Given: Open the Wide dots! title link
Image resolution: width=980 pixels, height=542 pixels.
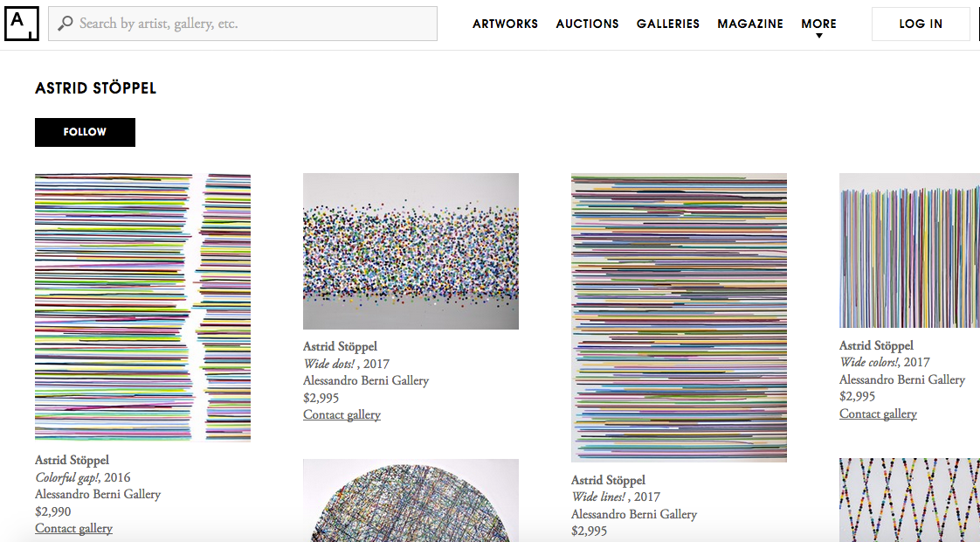Looking at the screenshot, I should (x=330, y=364).
